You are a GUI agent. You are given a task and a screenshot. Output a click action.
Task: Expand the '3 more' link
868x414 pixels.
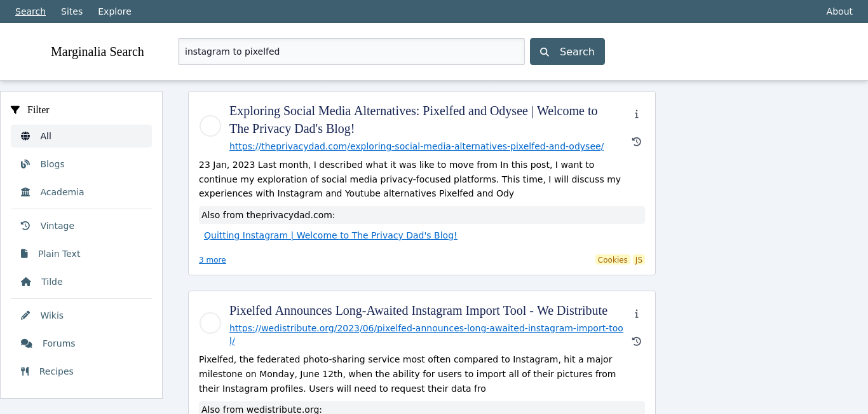pos(212,260)
